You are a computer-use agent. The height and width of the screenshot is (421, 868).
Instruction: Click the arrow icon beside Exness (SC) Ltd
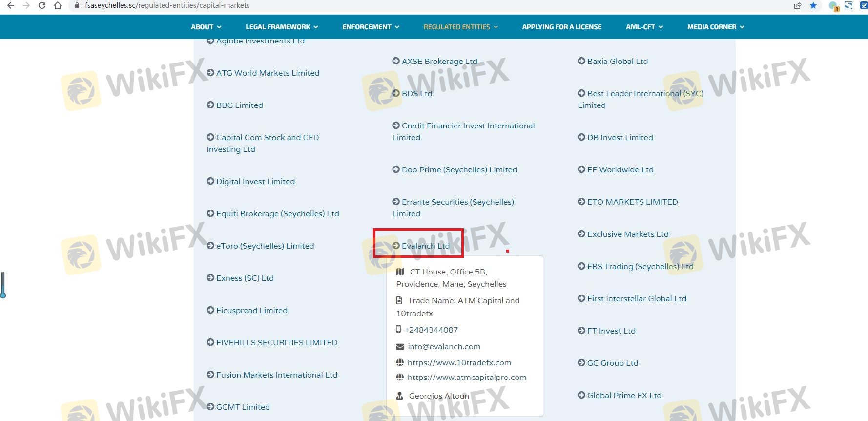210,278
